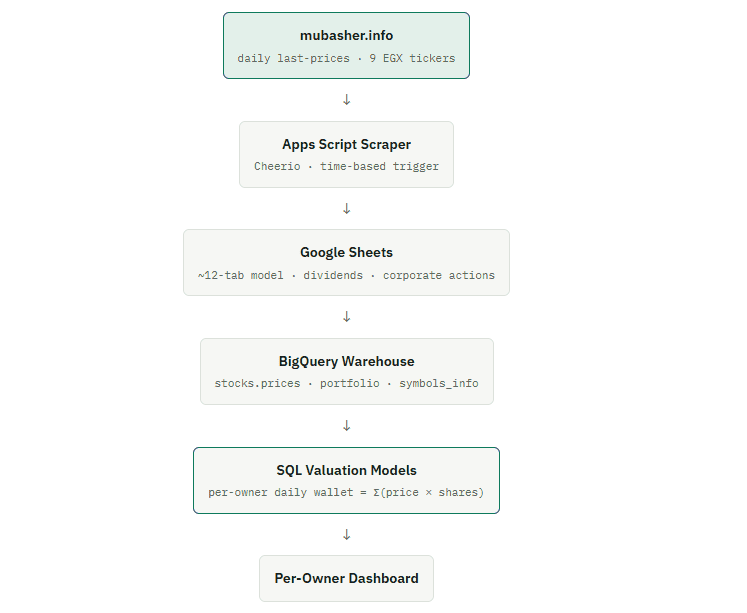Click arrow below mubasher.info box
747x613 pixels.
[x=347, y=100]
